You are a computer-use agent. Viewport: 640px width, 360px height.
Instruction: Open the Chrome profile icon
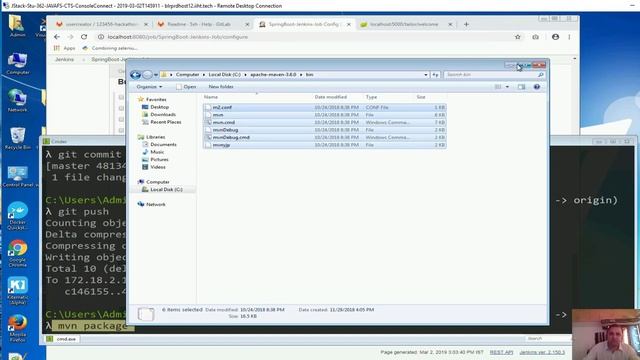coord(555,37)
